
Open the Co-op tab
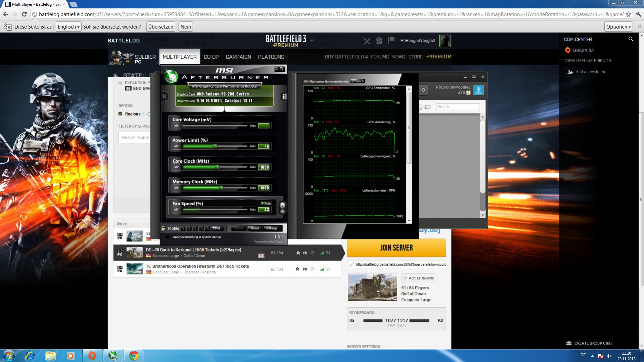click(x=211, y=57)
